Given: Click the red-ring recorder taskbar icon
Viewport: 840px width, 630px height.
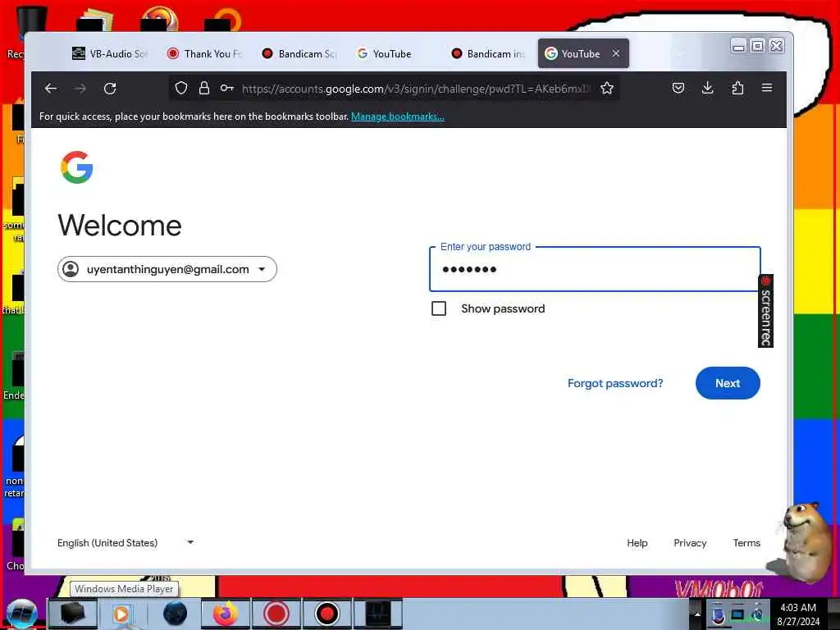Looking at the screenshot, I should coord(276,614).
